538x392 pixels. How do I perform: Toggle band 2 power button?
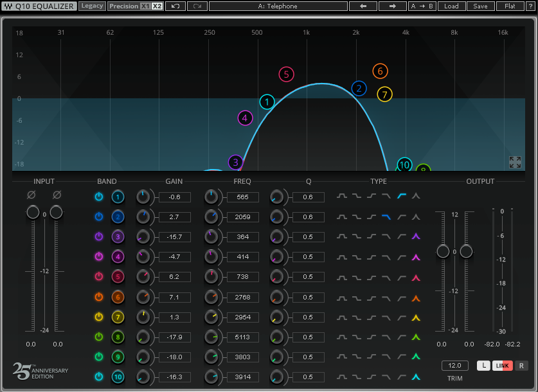pyautogui.click(x=99, y=217)
